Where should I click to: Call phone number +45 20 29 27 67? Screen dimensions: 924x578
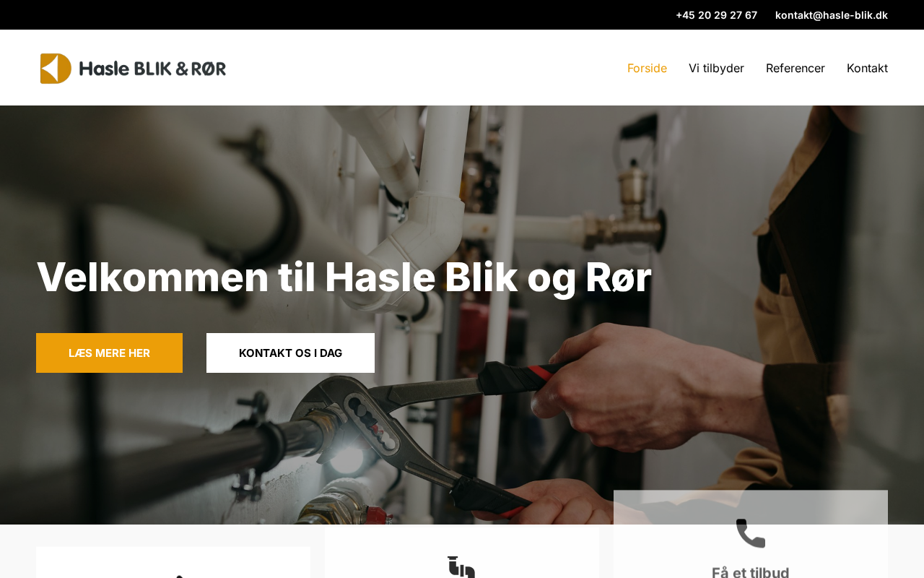(x=716, y=15)
